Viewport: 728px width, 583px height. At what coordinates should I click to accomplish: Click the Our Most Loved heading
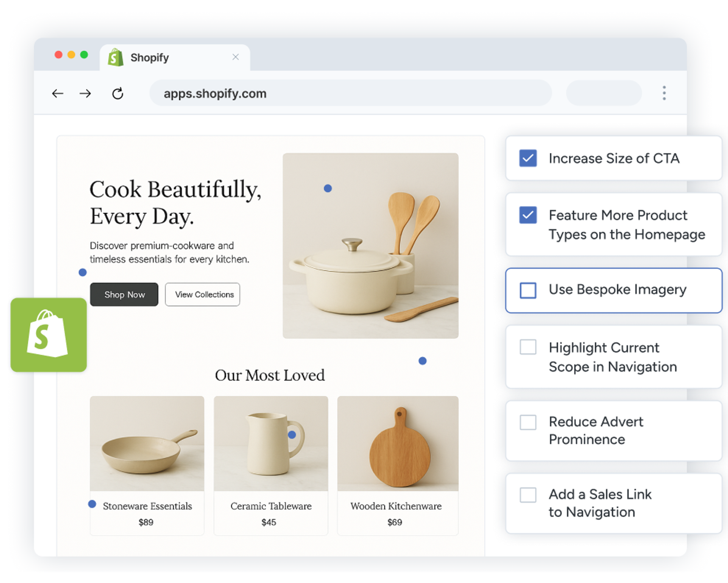click(x=270, y=375)
